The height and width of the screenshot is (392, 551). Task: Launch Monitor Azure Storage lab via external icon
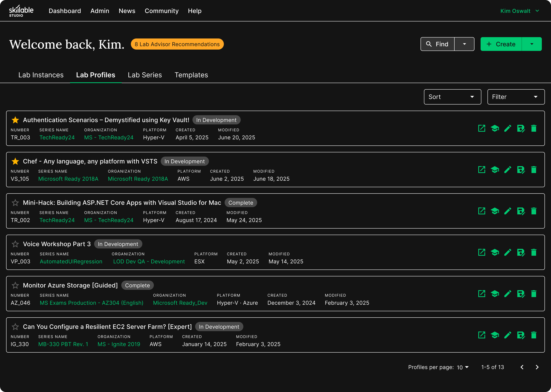(482, 294)
